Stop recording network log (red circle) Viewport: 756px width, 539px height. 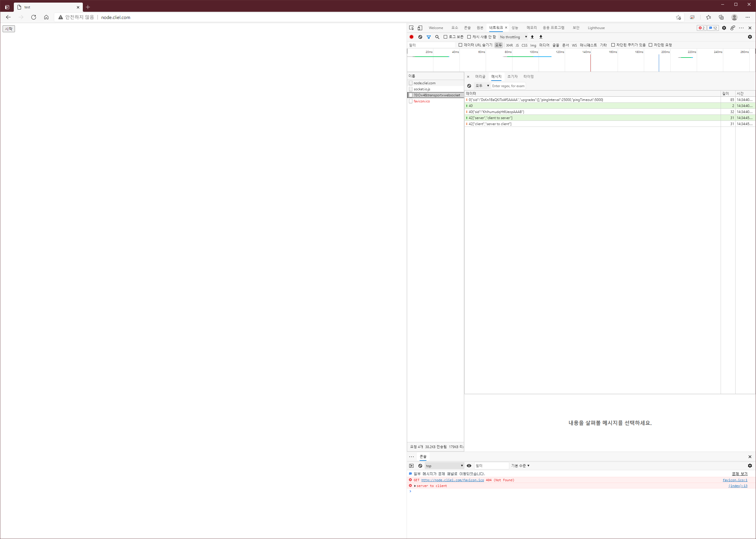(412, 37)
